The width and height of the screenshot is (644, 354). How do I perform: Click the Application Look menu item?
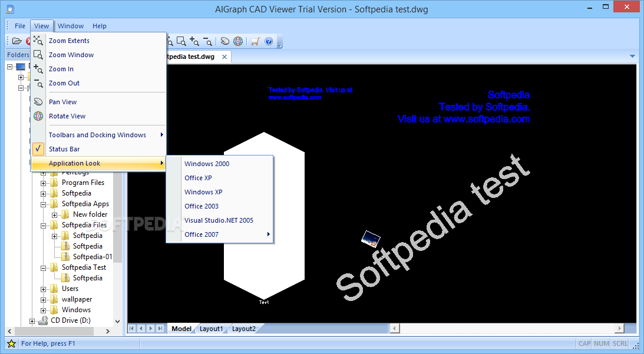point(98,163)
